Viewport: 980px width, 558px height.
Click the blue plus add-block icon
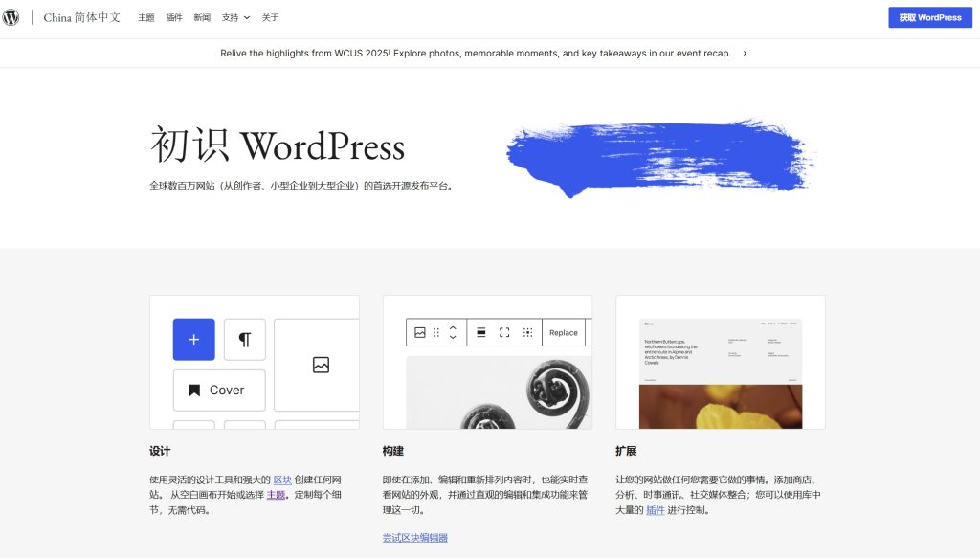coord(193,340)
